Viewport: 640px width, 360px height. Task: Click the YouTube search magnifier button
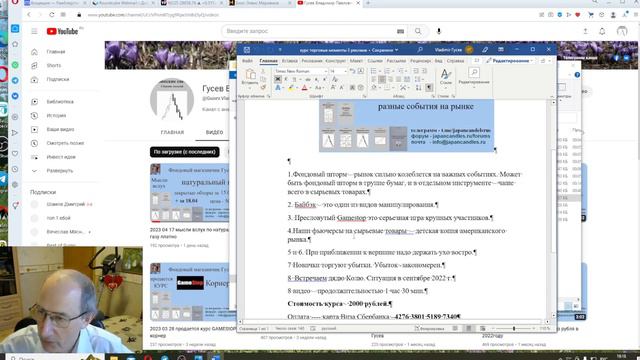[x=418, y=31]
